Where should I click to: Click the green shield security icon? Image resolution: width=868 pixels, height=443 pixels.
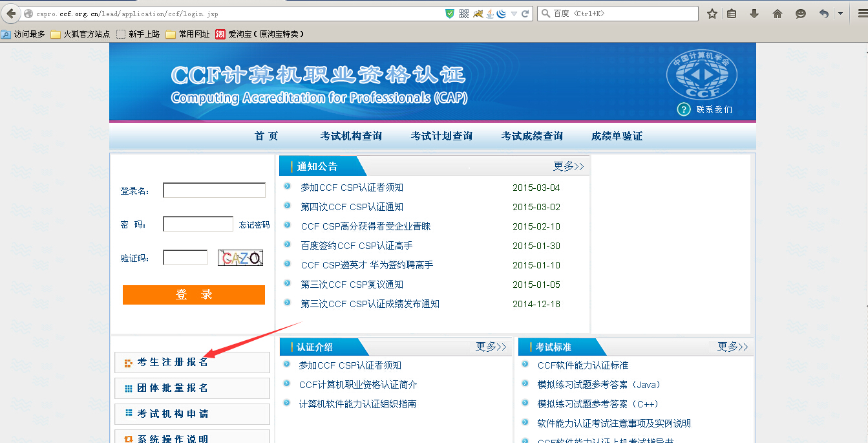point(450,14)
